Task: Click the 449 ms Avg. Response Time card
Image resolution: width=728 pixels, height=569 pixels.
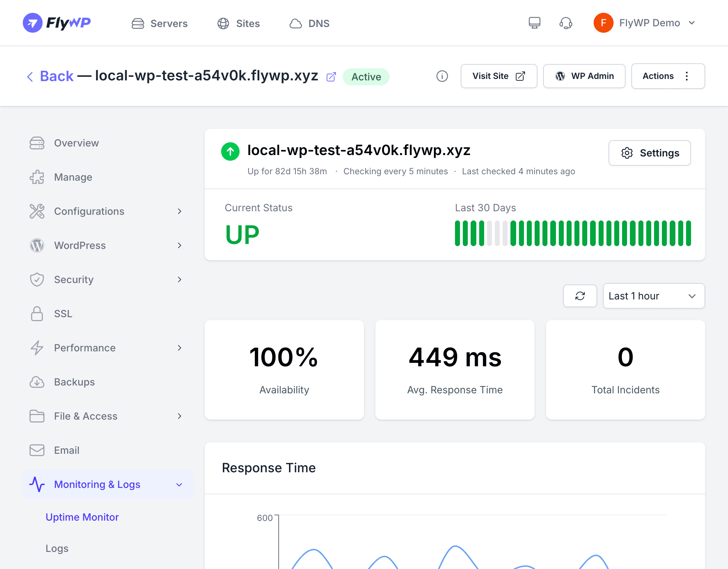Action: point(455,370)
